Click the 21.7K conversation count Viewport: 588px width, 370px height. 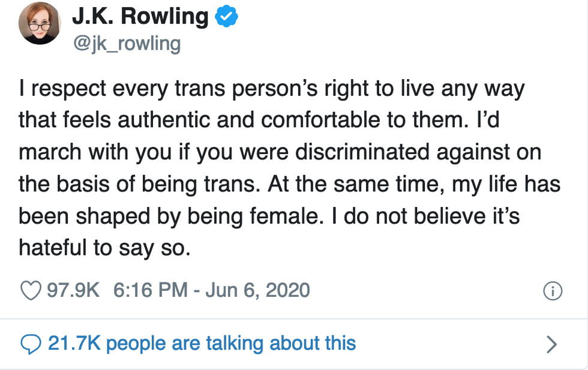coord(73,344)
